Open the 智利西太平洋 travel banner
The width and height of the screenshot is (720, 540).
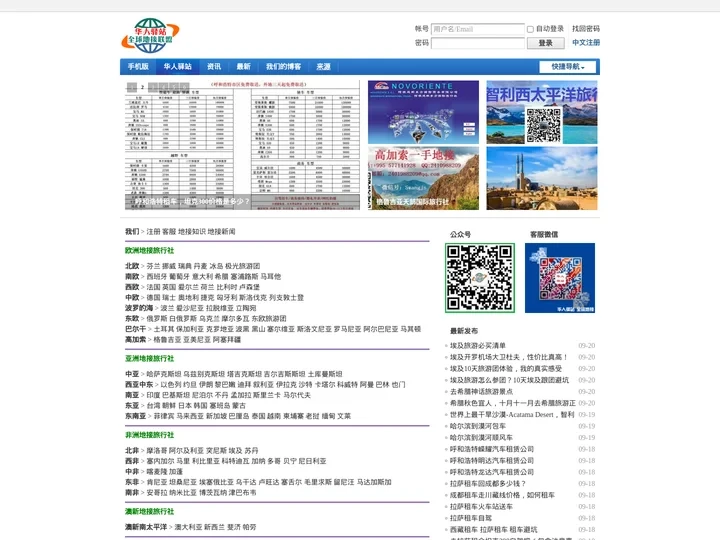(542, 112)
